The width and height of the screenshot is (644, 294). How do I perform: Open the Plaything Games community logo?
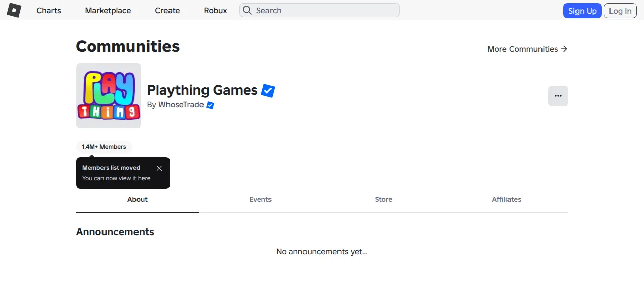pos(109,96)
